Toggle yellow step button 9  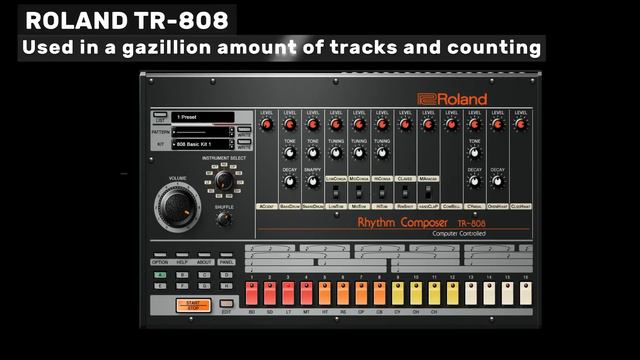[398, 293]
